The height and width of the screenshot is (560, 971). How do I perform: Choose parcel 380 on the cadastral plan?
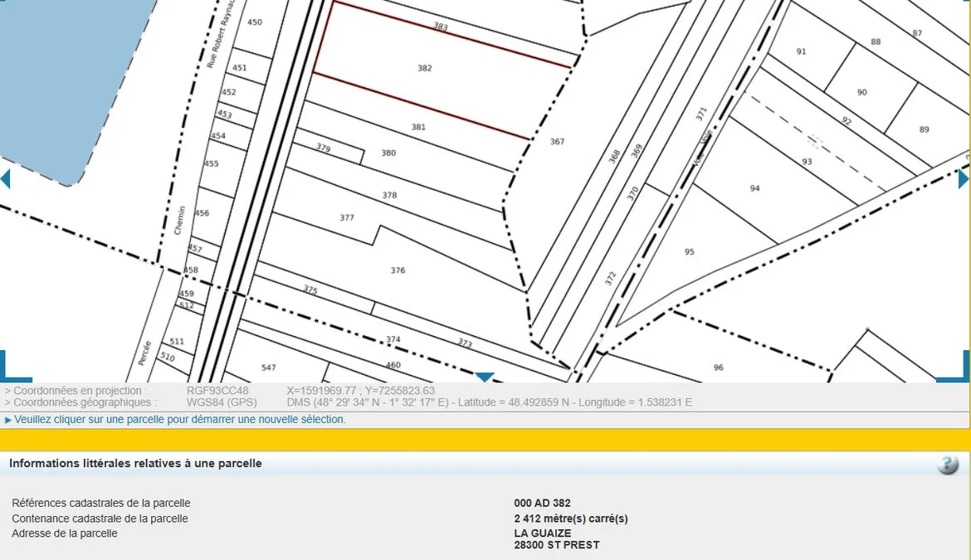[388, 153]
